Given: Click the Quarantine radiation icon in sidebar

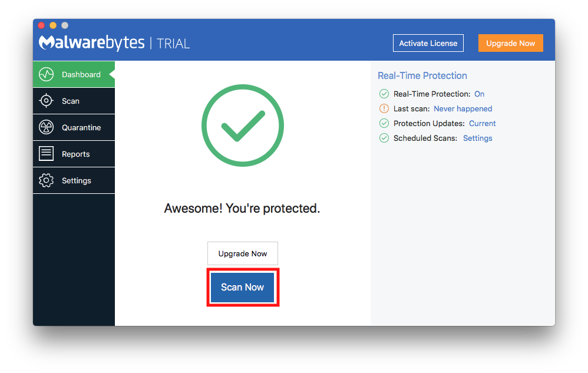Looking at the screenshot, I should point(46,127).
